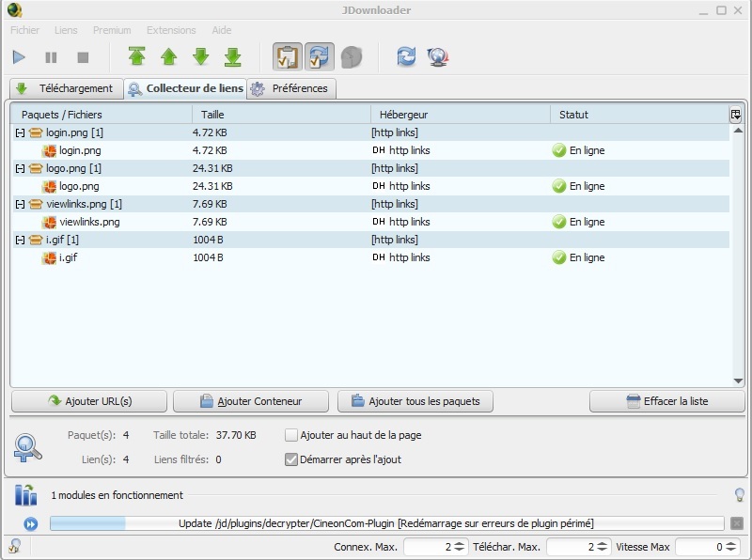The height and width of the screenshot is (560, 752).
Task: Open the Liens menu
Action: (x=66, y=30)
